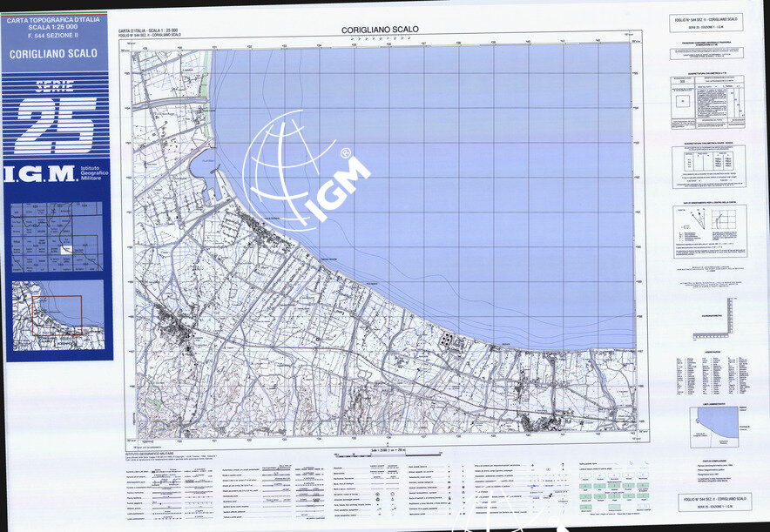Select the top-right "FOGLIO N° 544" sheet label box
The image size is (770, 532).
706,23
